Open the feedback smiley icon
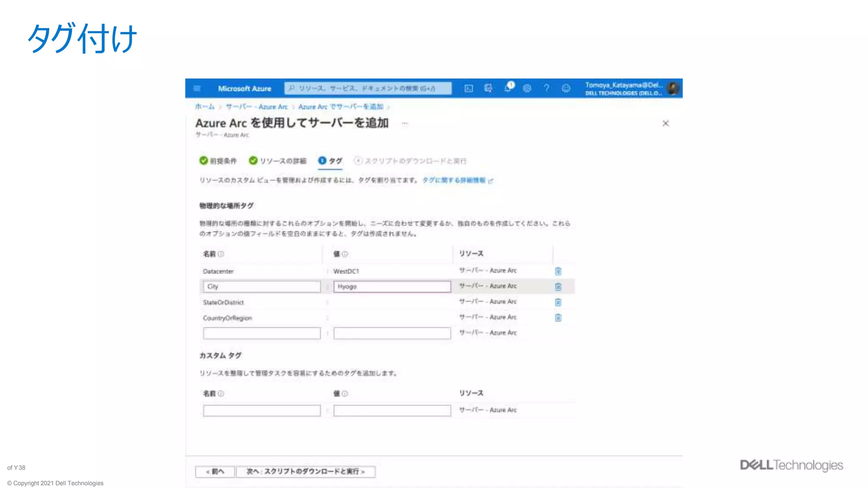 click(x=566, y=88)
